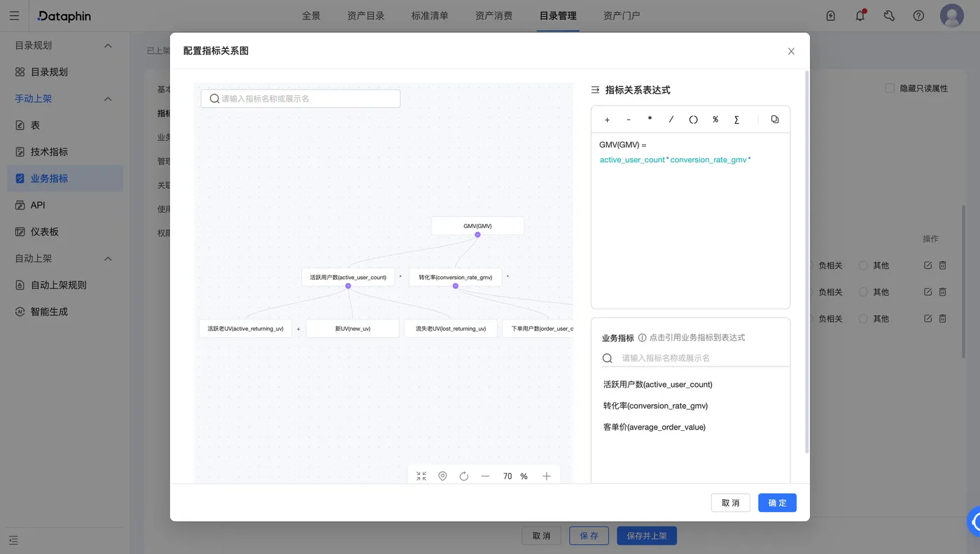Collapse the 指标关系表达式 panel icon

point(595,90)
